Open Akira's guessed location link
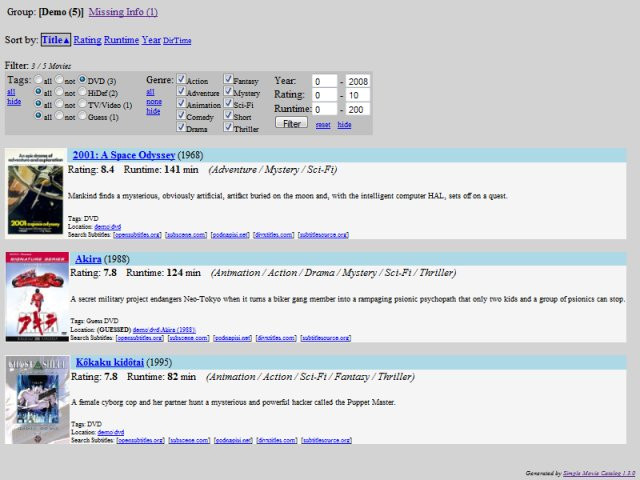This screenshot has height=480, width=640. (164, 329)
